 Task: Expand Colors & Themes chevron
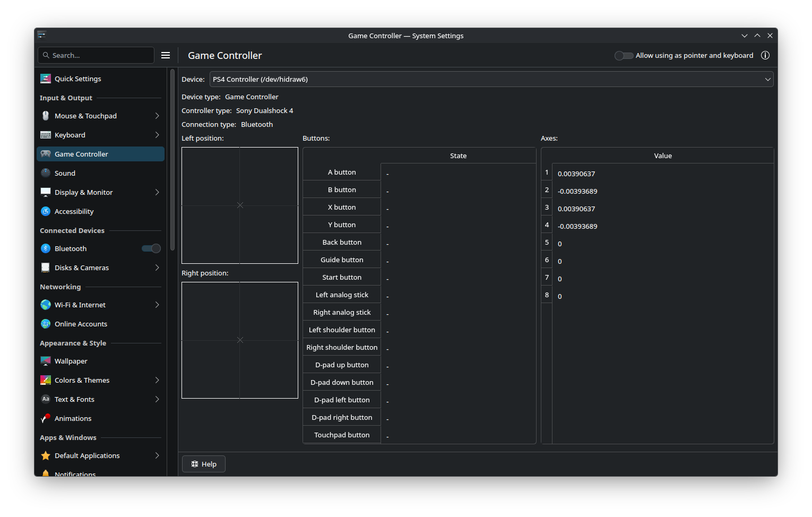tap(157, 380)
